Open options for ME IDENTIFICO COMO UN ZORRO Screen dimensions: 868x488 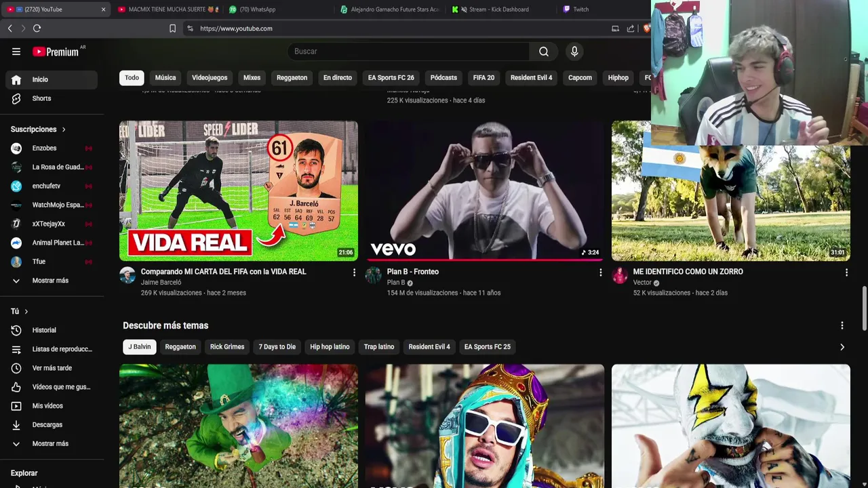tap(846, 272)
